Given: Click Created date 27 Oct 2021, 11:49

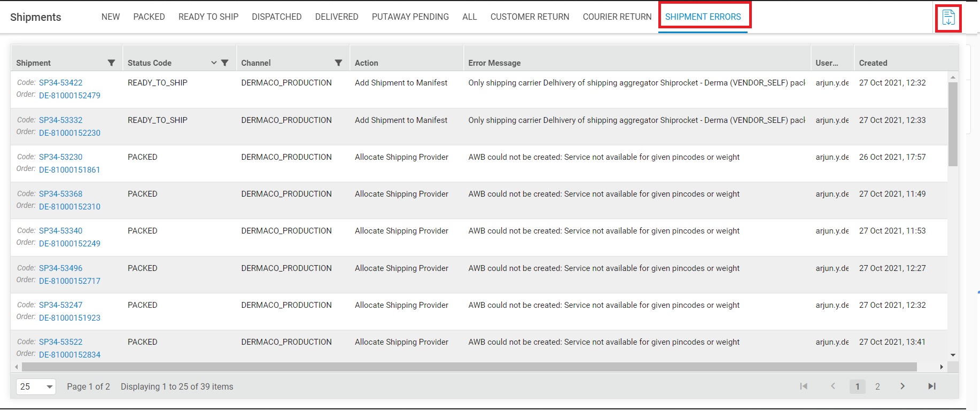Looking at the screenshot, I should click(x=892, y=194).
